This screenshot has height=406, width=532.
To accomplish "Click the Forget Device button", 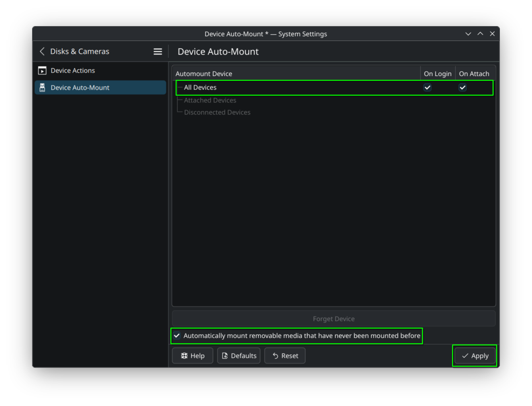I will pyautogui.click(x=334, y=318).
